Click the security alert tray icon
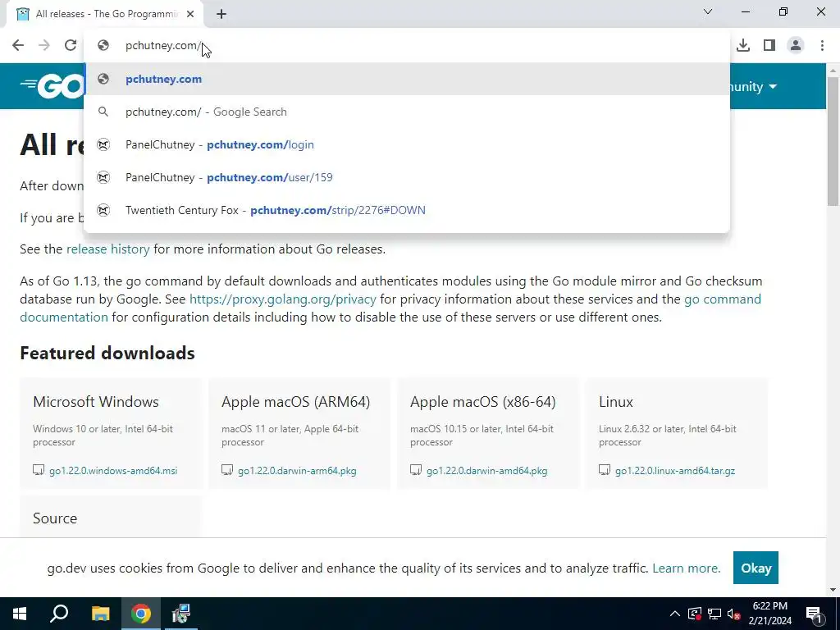The image size is (840, 630). (695, 614)
